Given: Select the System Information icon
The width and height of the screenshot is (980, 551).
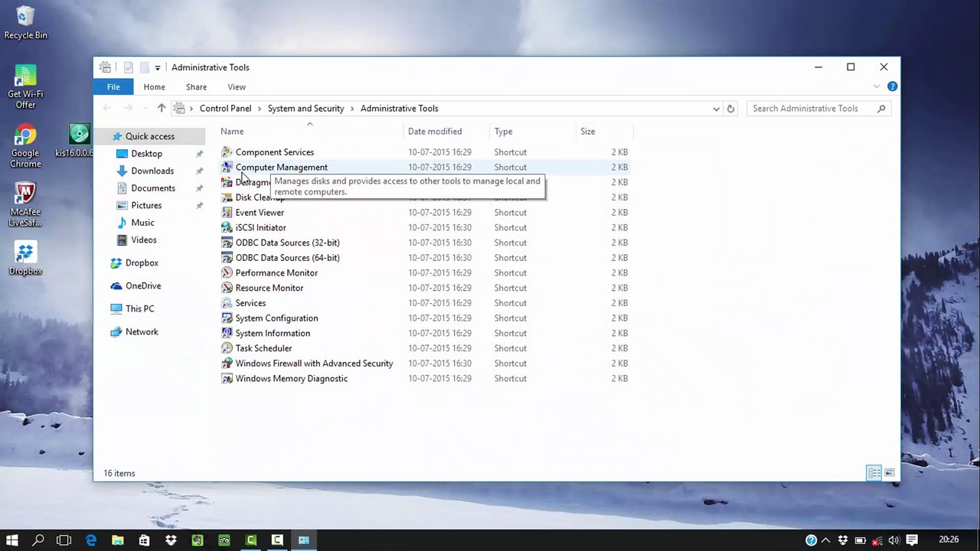Looking at the screenshot, I should tap(227, 333).
